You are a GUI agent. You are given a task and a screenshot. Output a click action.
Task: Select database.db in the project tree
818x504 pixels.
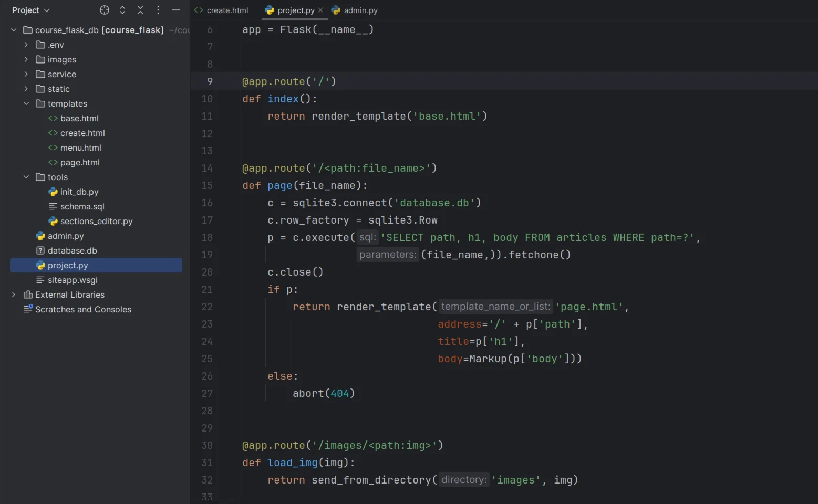click(72, 250)
